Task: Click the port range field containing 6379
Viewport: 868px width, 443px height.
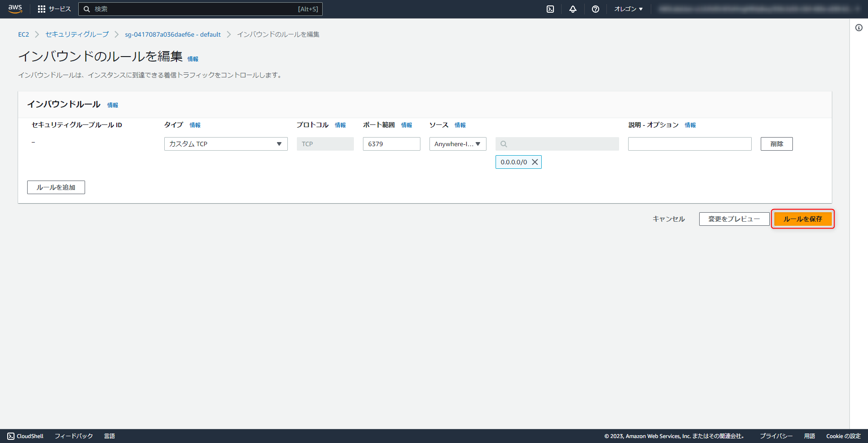Action: coord(391,143)
